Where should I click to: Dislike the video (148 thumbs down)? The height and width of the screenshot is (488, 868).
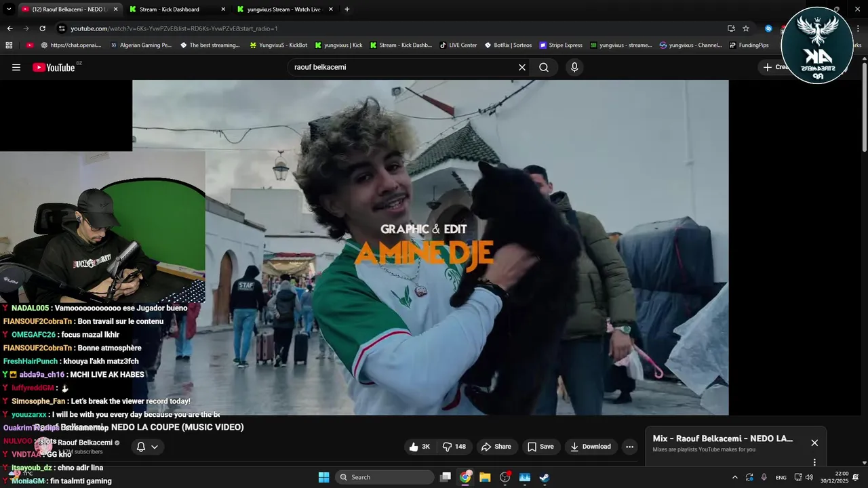[x=454, y=447]
